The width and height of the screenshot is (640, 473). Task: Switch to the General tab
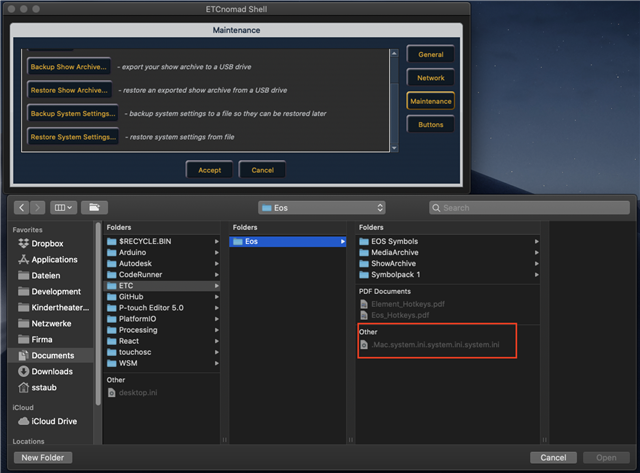[x=431, y=54]
